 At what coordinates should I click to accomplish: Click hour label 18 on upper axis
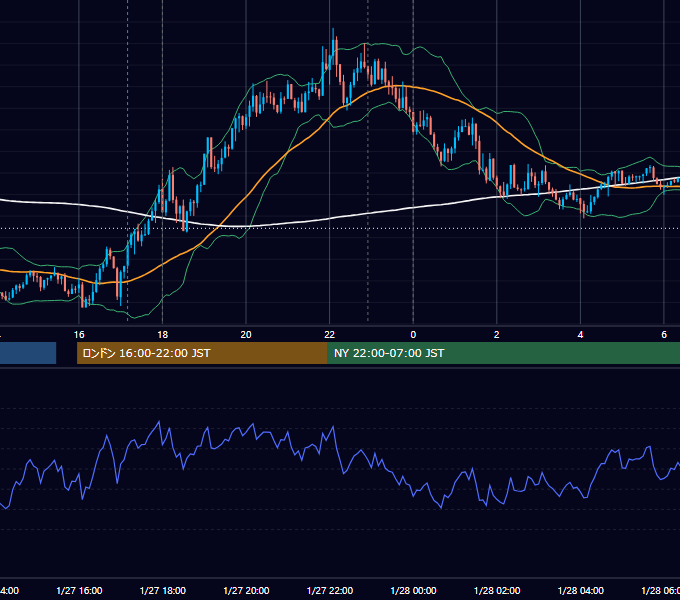pyautogui.click(x=162, y=335)
